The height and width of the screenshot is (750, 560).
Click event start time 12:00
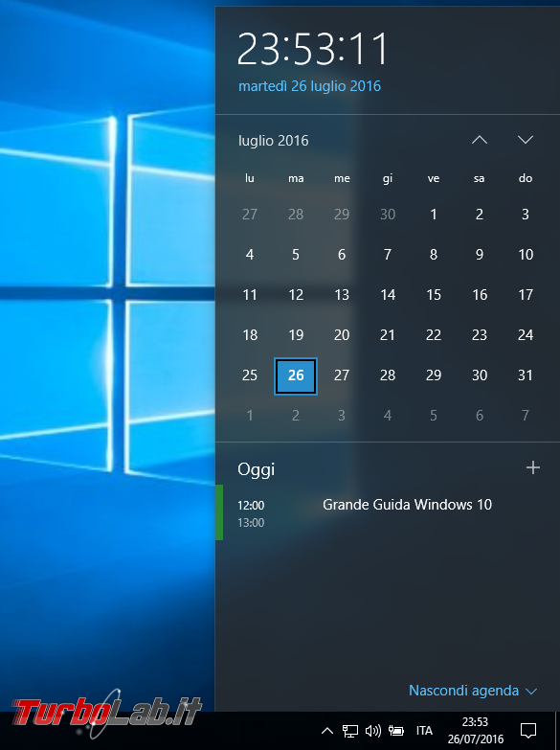click(x=251, y=505)
